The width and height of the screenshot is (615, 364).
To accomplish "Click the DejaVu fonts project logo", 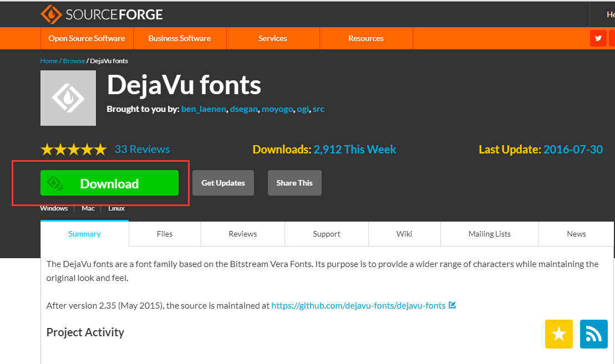I will pyautogui.click(x=68, y=98).
